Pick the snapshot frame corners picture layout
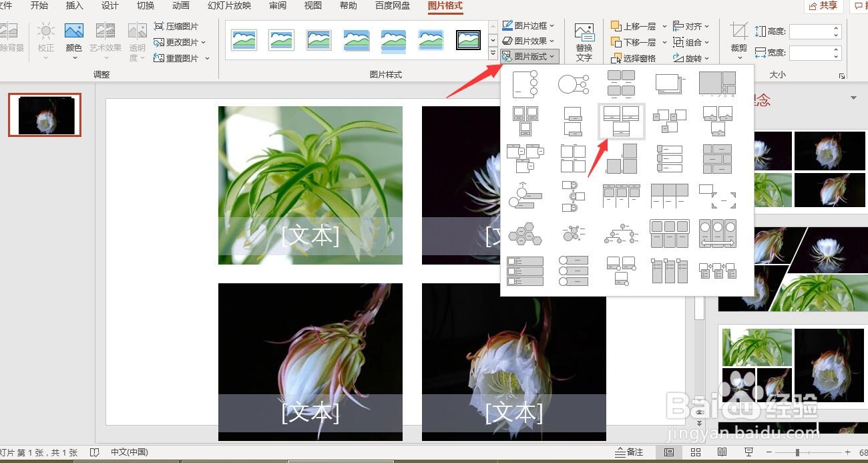The image size is (868, 463). pyautogui.click(x=717, y=196)
